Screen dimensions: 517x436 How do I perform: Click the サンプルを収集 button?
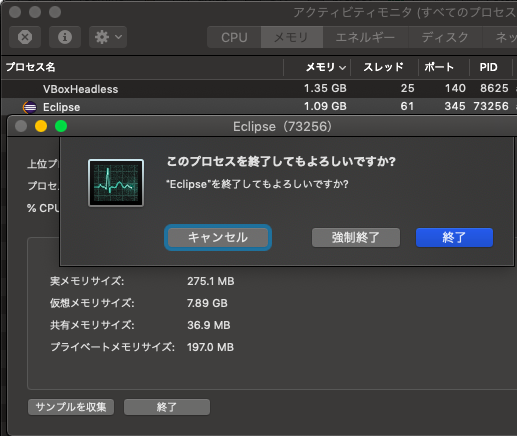point(71,407)
